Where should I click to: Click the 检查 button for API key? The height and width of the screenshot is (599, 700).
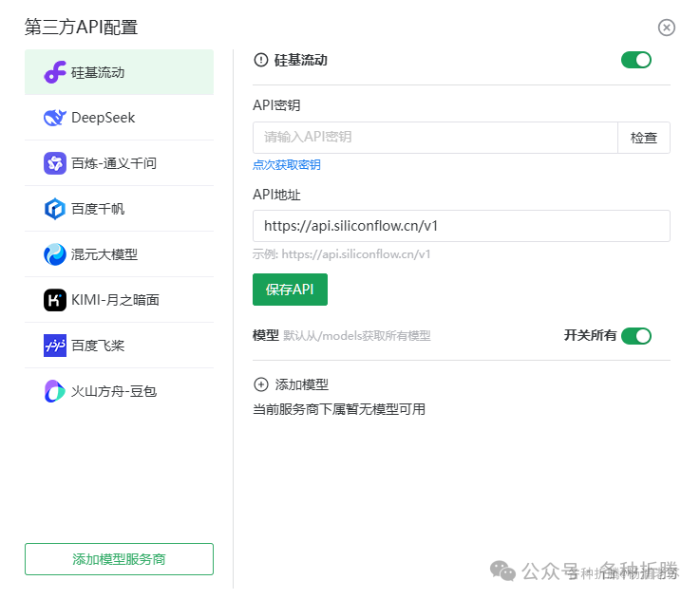(x=644, y=138)
